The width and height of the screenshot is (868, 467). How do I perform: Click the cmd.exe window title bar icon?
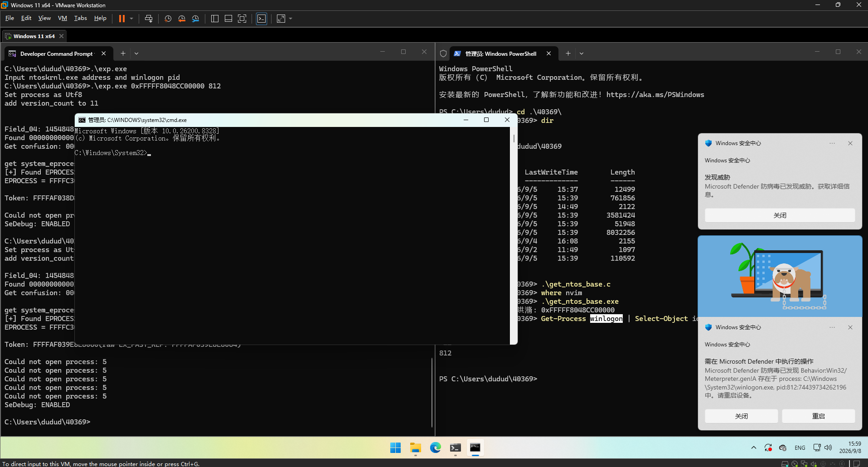point(82,120)
